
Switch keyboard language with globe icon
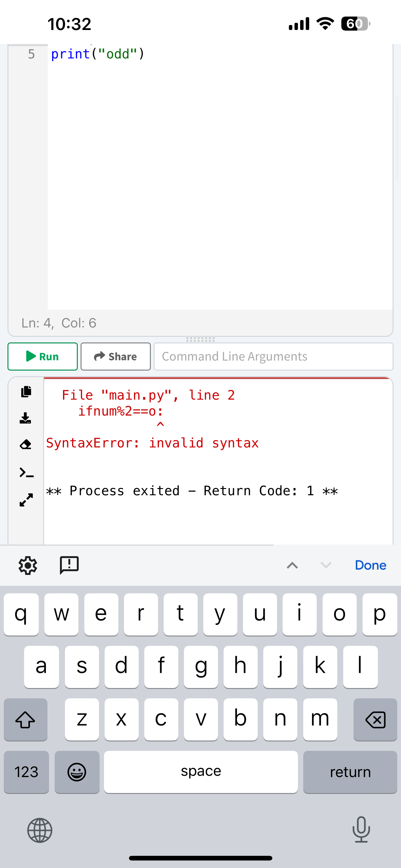(40, 830)
